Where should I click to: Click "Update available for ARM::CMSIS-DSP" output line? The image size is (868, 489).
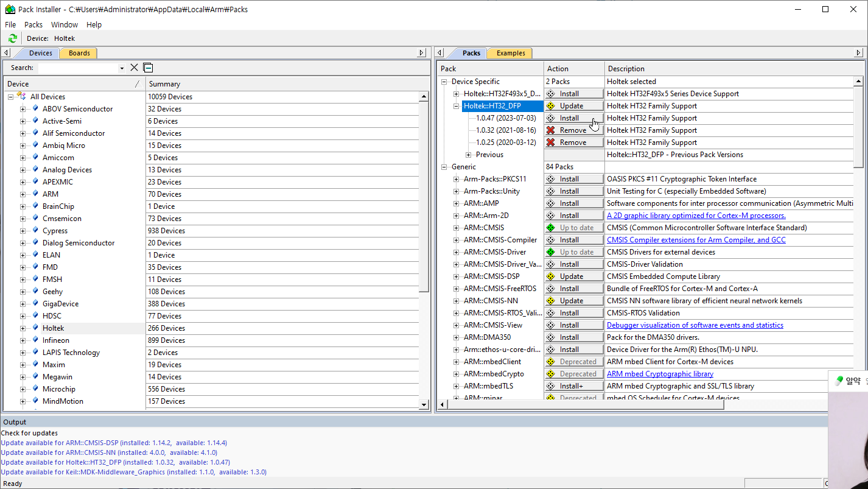(114, 443)
